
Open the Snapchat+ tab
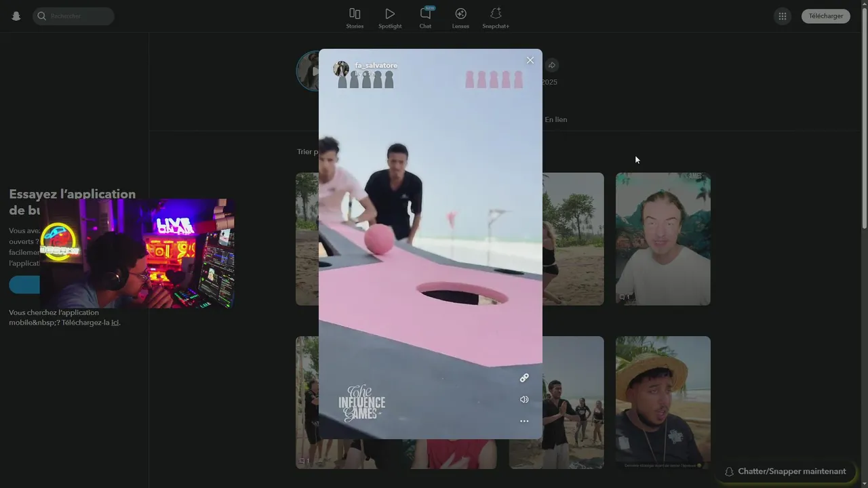click(496, 18)
